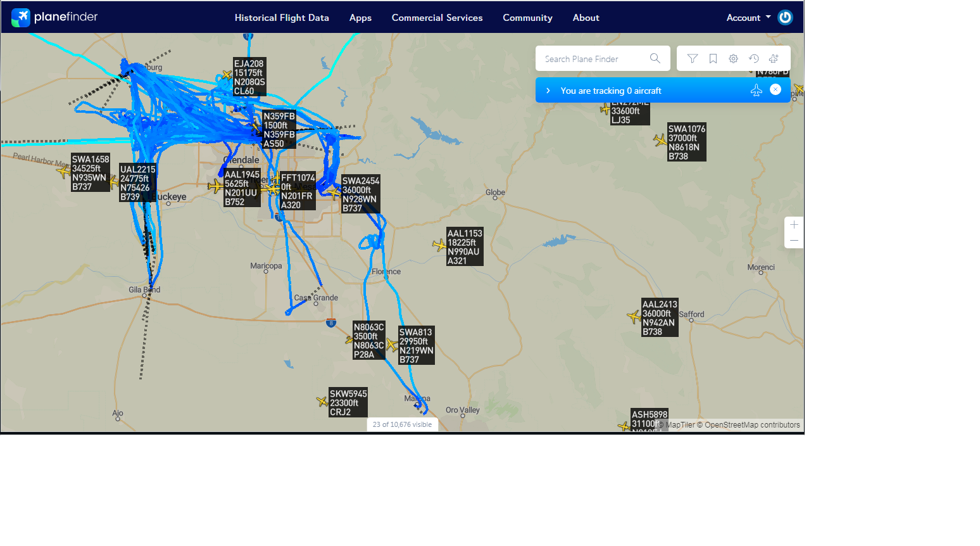Select the N8063C aircraft icon
980x546 pixels.
coord(349,340)
